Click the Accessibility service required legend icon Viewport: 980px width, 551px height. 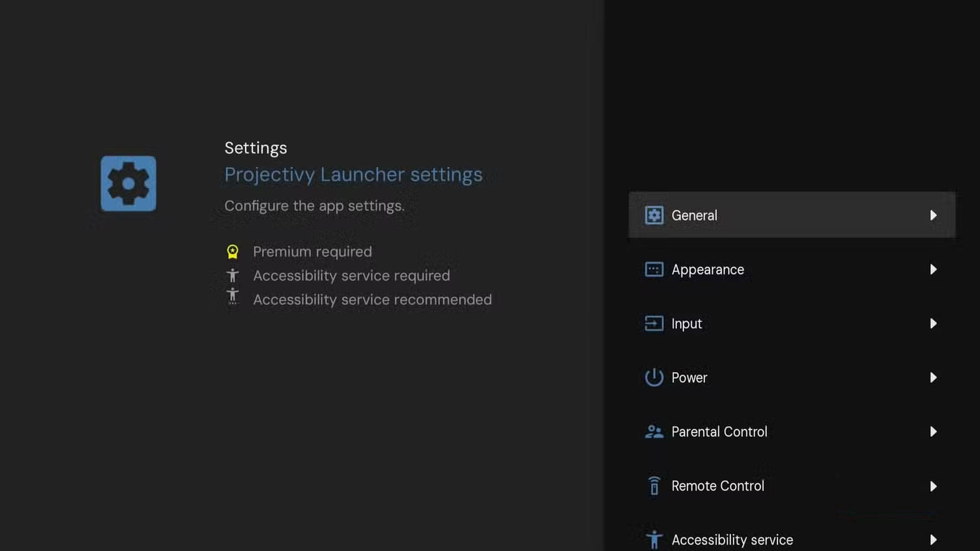point(232,275)
